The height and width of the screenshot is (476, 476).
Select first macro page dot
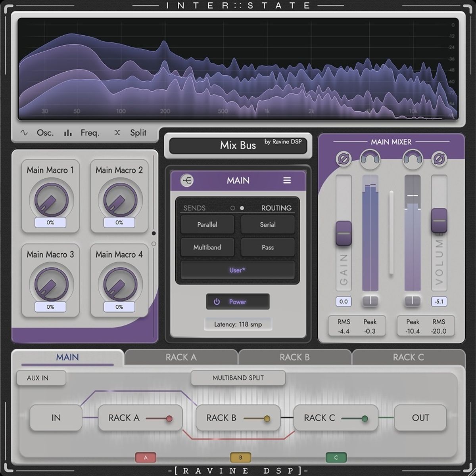[154, 233]
